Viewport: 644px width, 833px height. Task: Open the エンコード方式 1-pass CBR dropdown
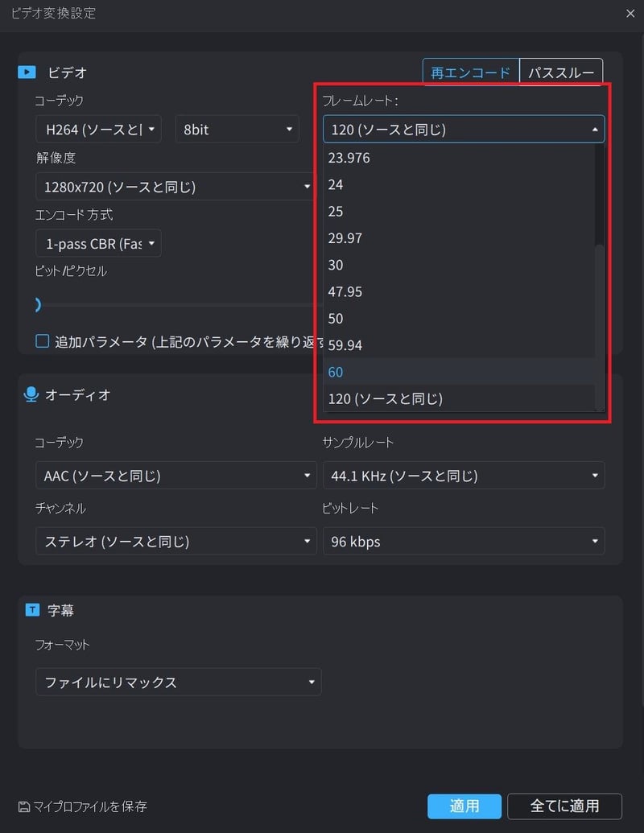click(97, 243)
